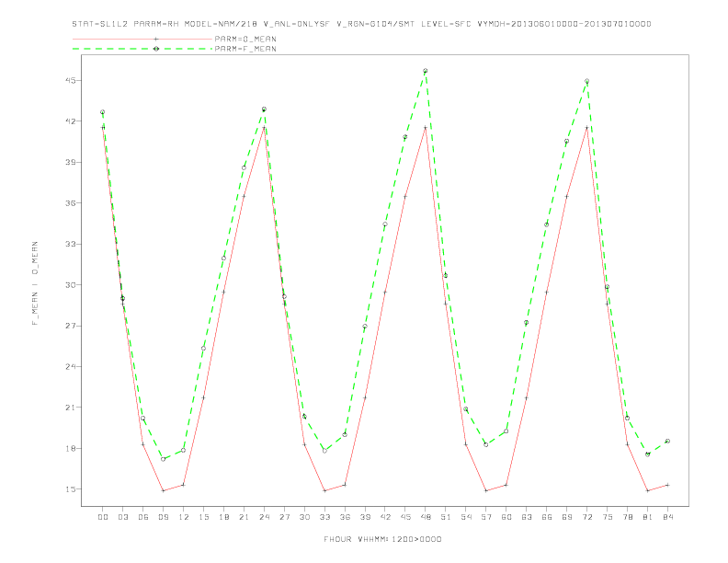Screen dimensions: 728x563
Task: Click the x-axis label FHOUR VHHMM:1200>0000
Action: coord(382,539)
